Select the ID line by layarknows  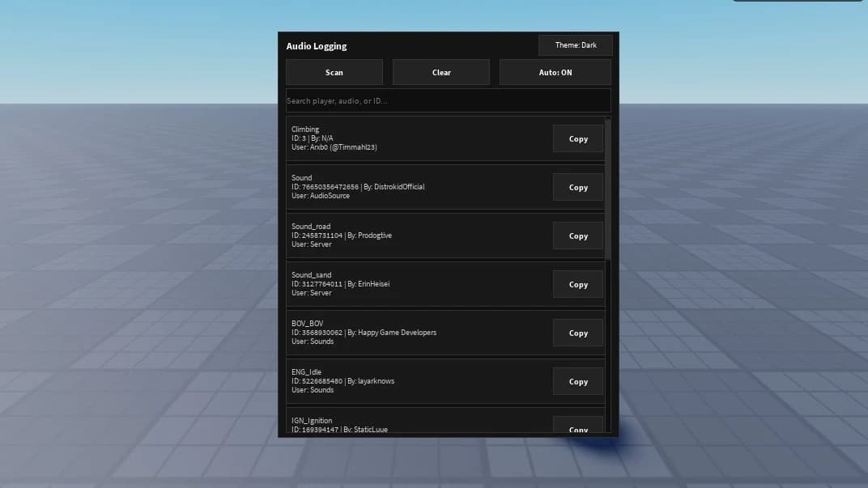(343, 381)
